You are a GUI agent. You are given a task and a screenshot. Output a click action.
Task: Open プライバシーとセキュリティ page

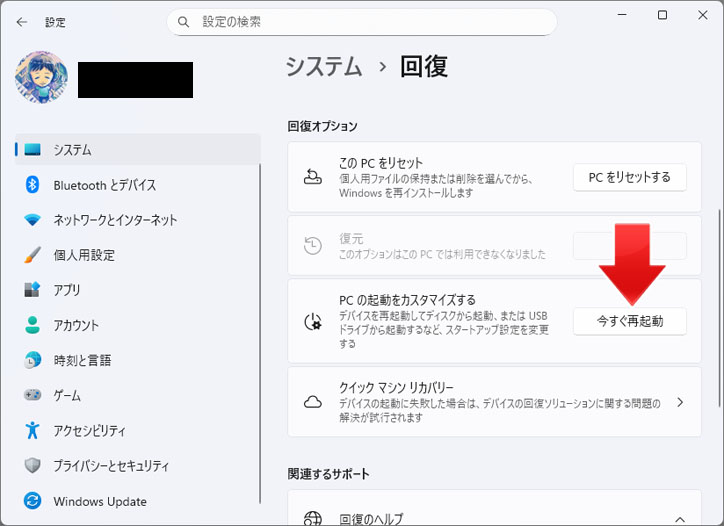coord(111,466)
